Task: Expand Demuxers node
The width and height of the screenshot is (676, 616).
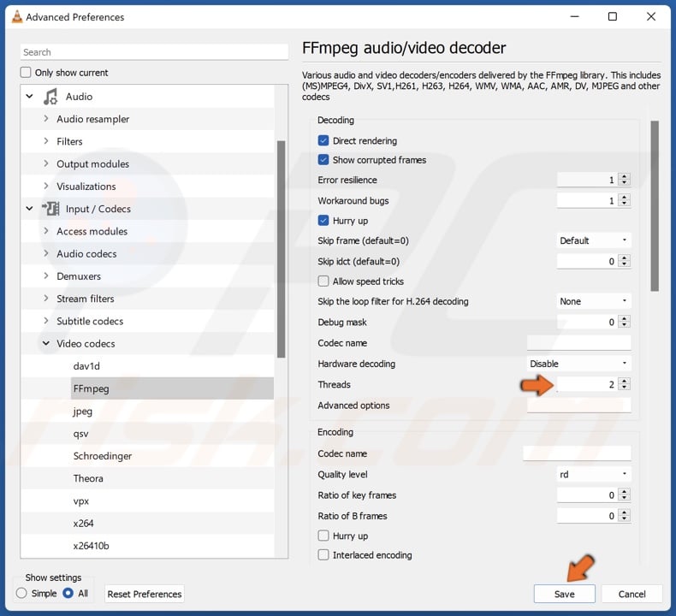Action: [x=46, y=275]
